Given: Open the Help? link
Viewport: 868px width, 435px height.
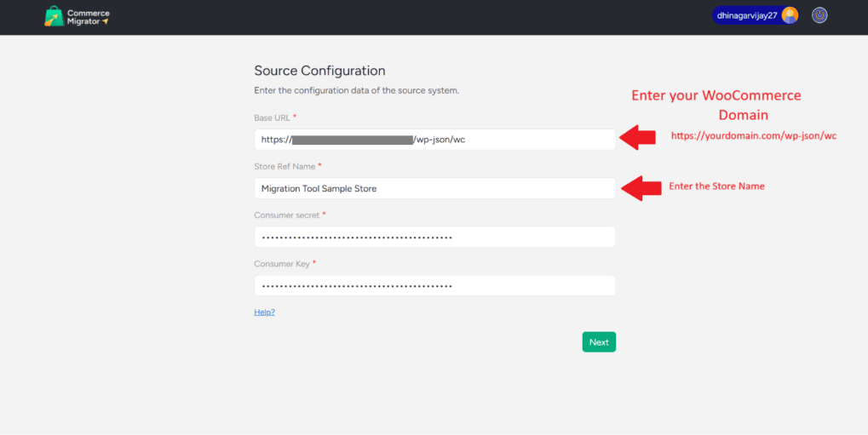Looking at the screenshot, I should click(264, 312).
